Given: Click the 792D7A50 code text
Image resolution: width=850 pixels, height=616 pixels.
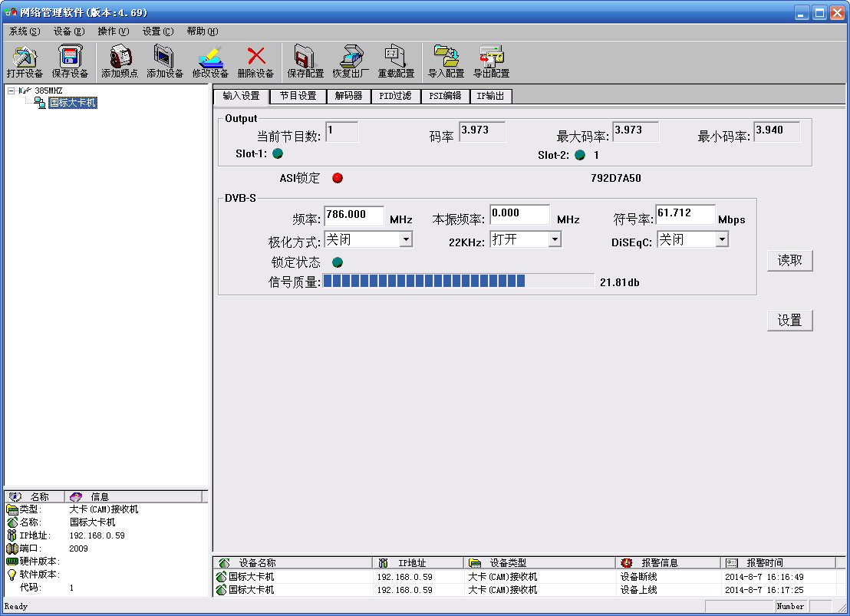Looking at the screenshot, I should click(x=616, y=179).
